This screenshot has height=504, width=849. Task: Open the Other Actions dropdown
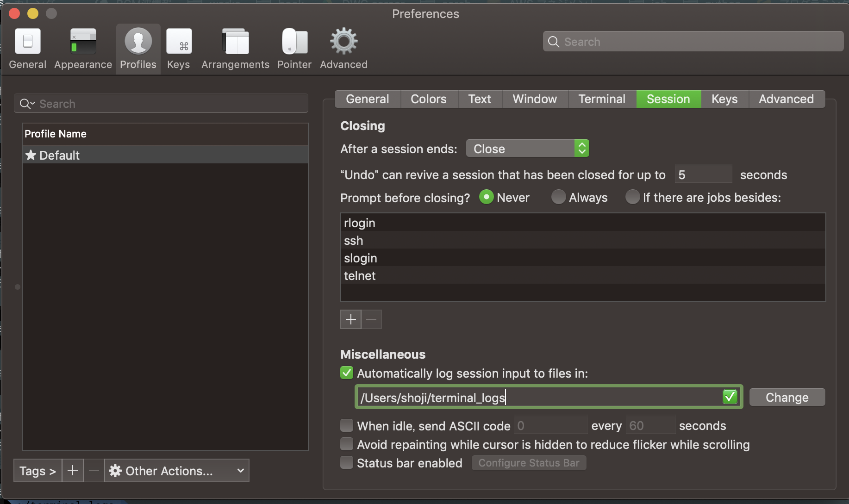click(177, 471)
